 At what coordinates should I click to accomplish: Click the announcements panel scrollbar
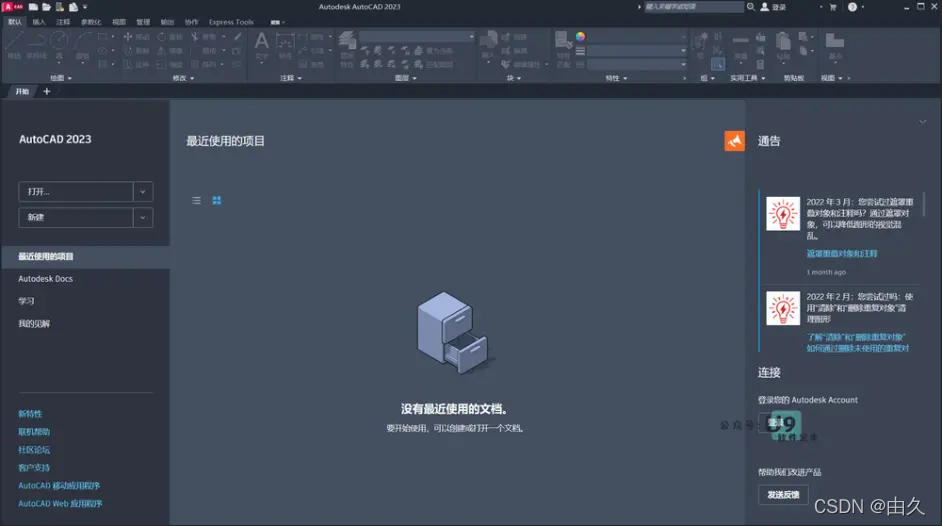pyautogui.click(x=923, y=205)
